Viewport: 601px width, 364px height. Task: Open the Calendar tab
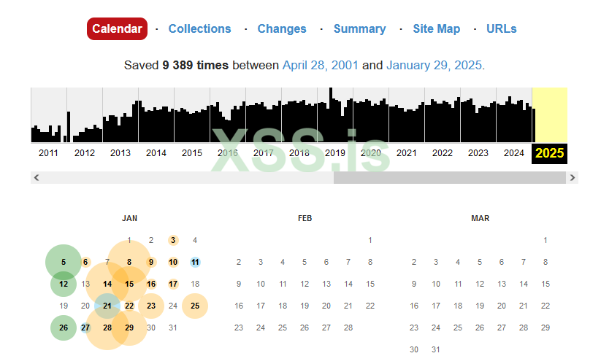tap(117, 29)
